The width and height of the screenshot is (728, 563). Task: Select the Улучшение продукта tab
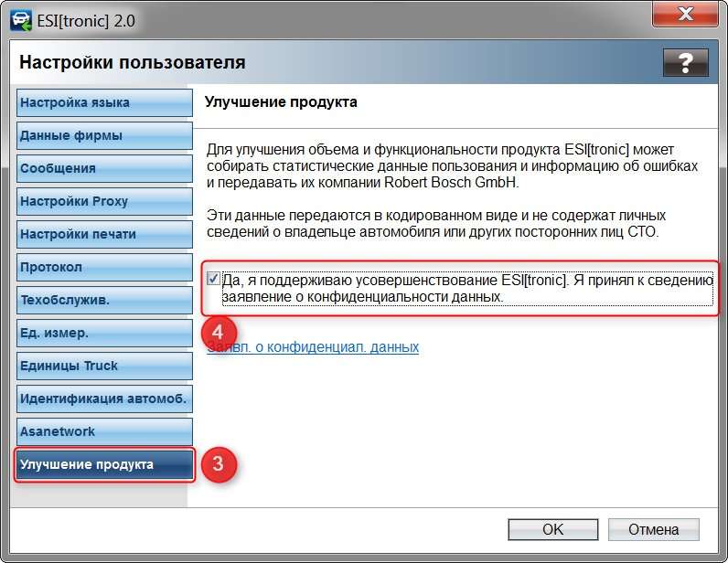[104, 464]
